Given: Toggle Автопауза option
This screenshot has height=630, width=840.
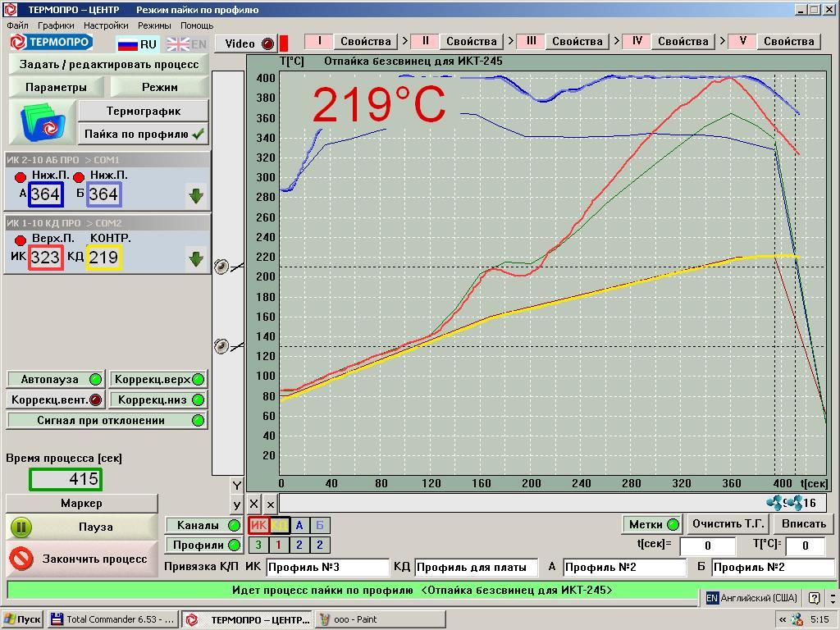Looking at the screenshot, I should tap(56, 379).
